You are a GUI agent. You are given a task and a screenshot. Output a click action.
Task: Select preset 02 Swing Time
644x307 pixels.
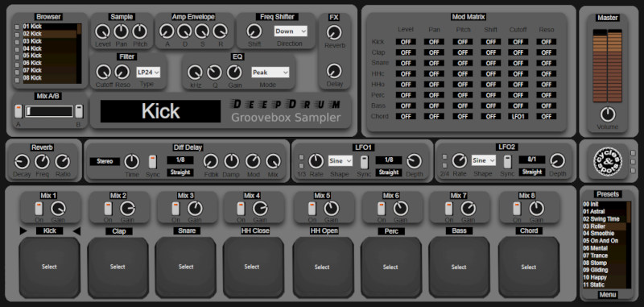tap(605, 219)
